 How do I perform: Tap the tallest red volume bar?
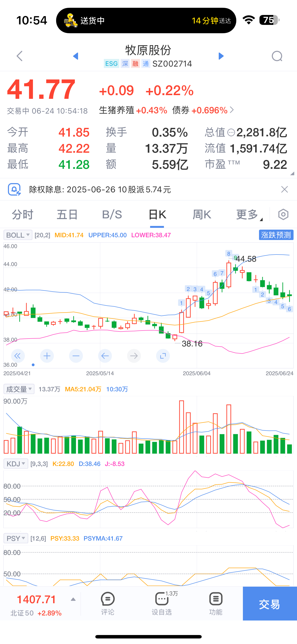click(x=181, y=427)
